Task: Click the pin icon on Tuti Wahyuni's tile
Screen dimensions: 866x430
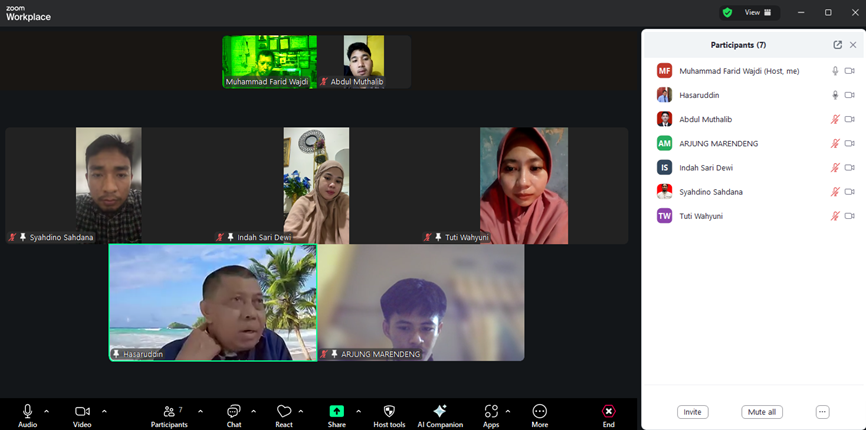Action: click(x=438, y=237)
